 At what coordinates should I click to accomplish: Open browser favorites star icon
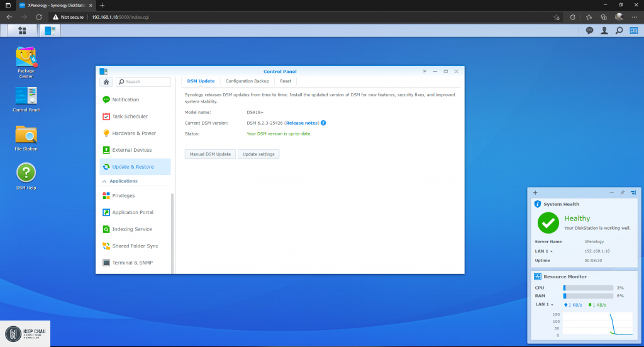589,17
